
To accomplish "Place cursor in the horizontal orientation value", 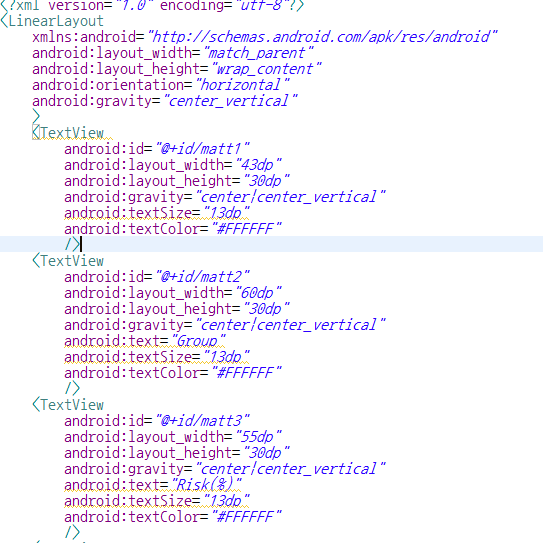I will click(242, 85).
